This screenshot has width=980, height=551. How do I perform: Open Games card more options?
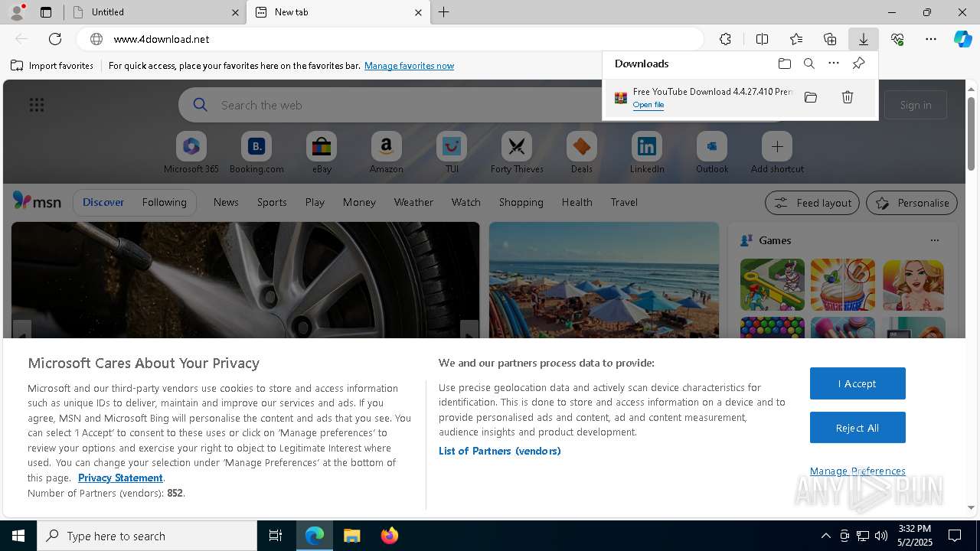(934, 240)
